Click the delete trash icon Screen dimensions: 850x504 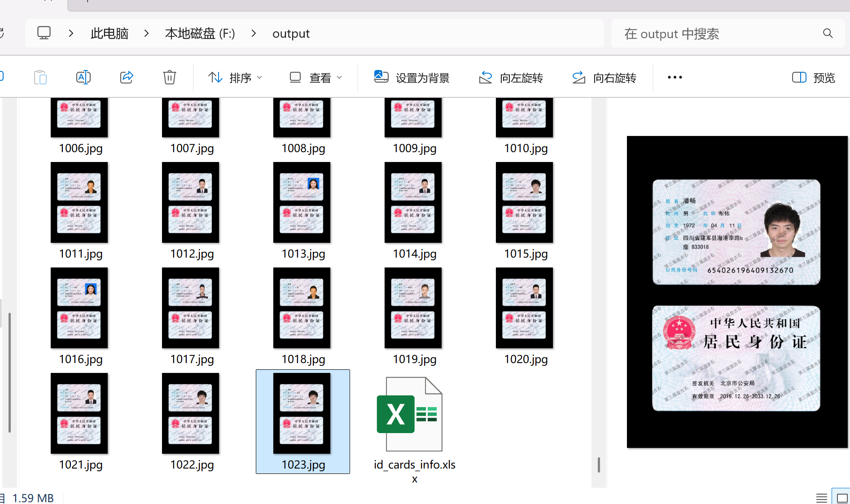coord(170,78)
